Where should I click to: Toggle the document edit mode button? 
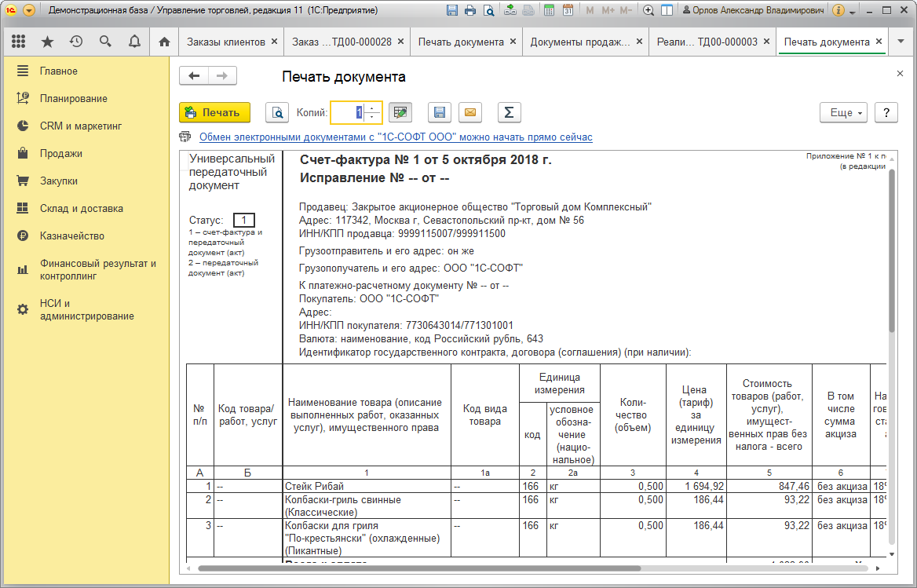click(400, 113)
